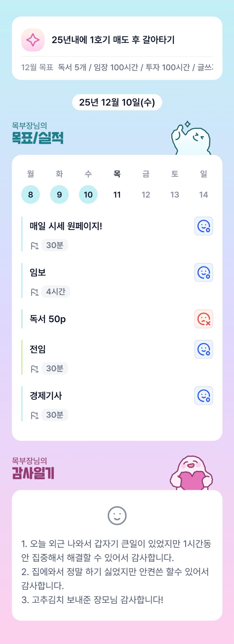This screenshot has height=644, width=234.
Task: Click the smiley status icon for 경제기사
Action: coord(203,396)
